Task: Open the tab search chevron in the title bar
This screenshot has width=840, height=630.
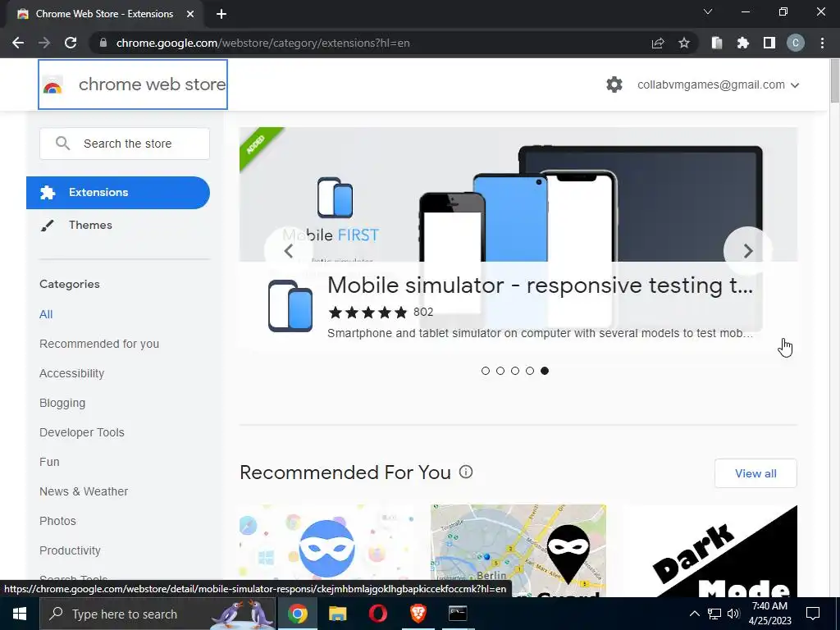Action: pyautogui.click(x=708, y=11)
